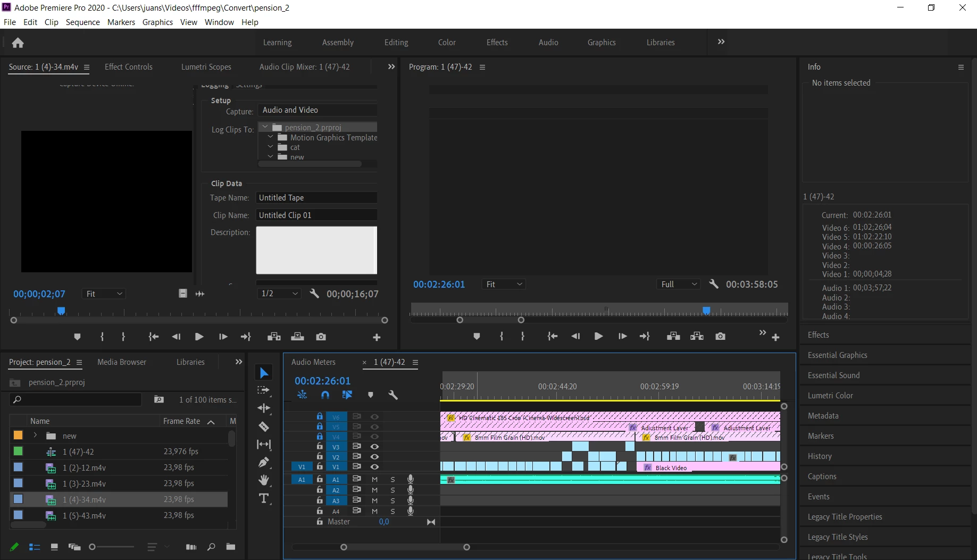Toggle Snap in the timeline
977x560 pixels.
(x=325, y=395)
